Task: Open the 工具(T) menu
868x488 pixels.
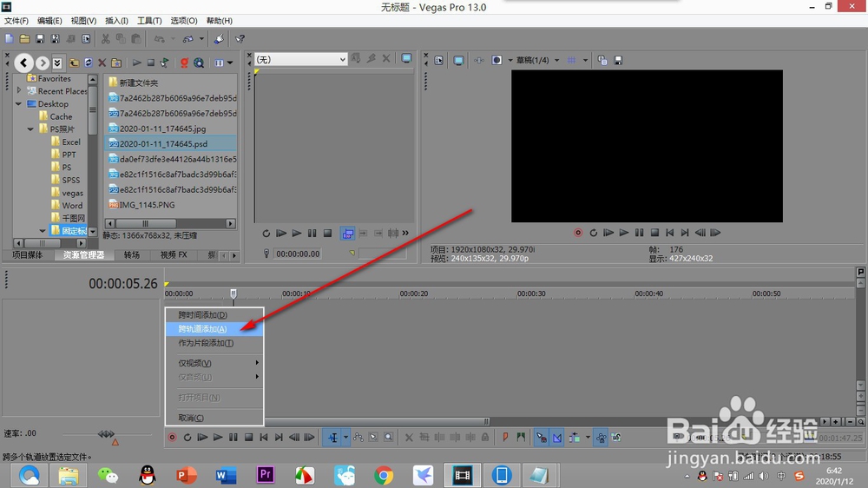Action: (x=149, y=21)
